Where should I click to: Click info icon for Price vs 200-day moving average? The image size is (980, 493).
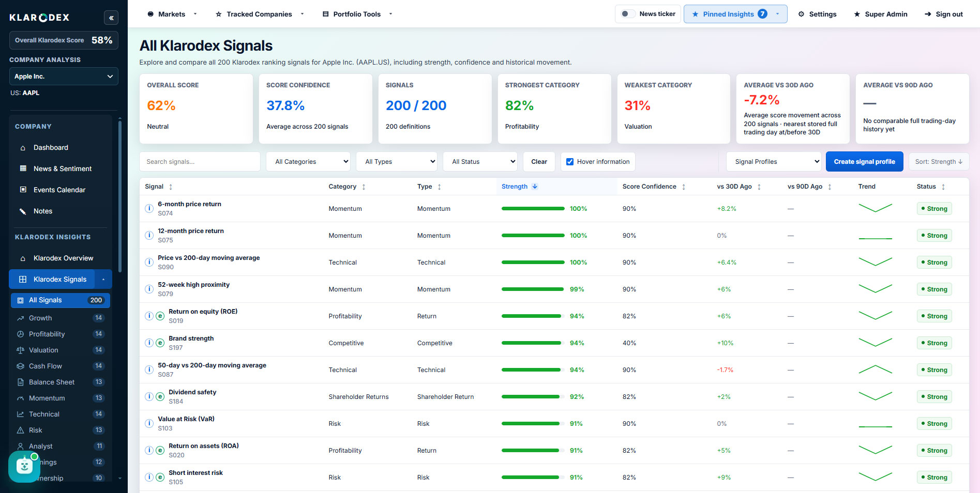tap(149, 263)
